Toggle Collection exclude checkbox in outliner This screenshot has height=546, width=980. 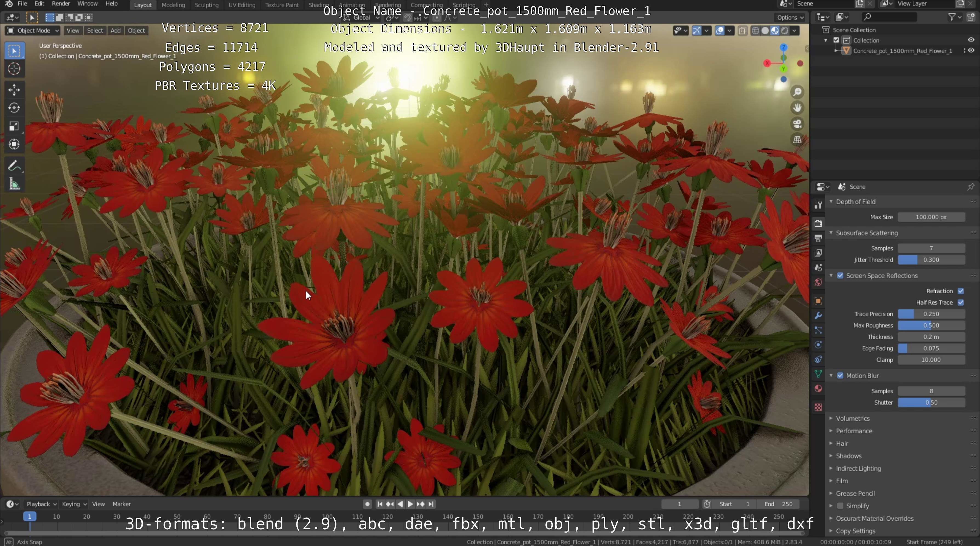coord(836,40)
